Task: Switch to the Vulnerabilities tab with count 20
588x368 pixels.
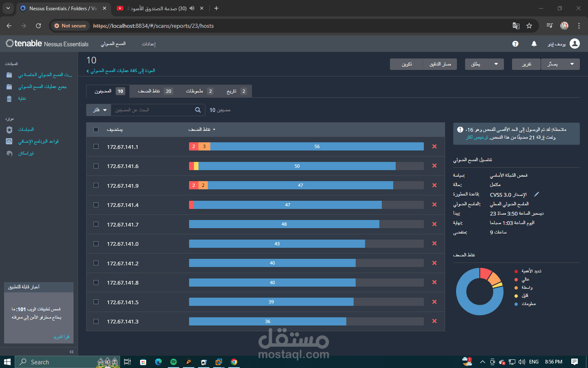Action: [155, 91]
